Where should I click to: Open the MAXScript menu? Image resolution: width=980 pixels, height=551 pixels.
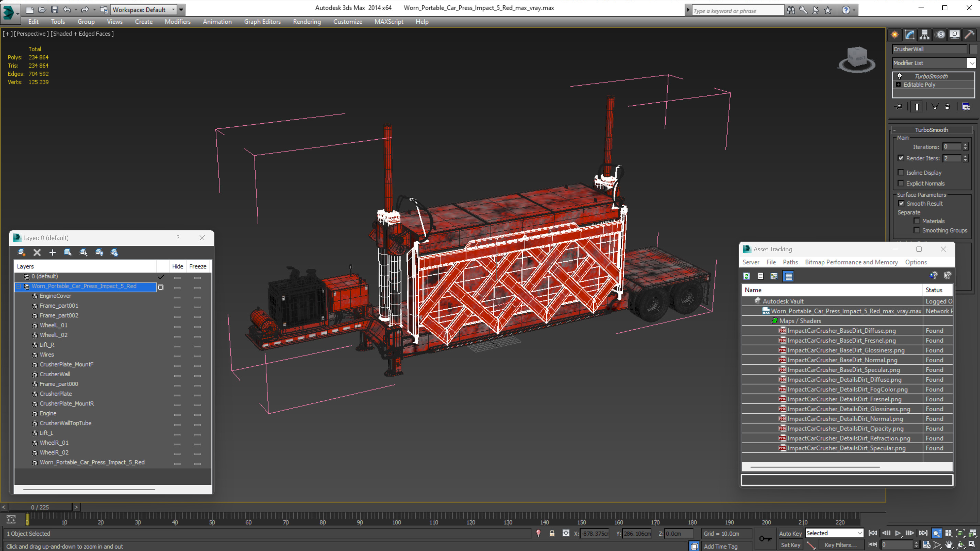point(388,22)
